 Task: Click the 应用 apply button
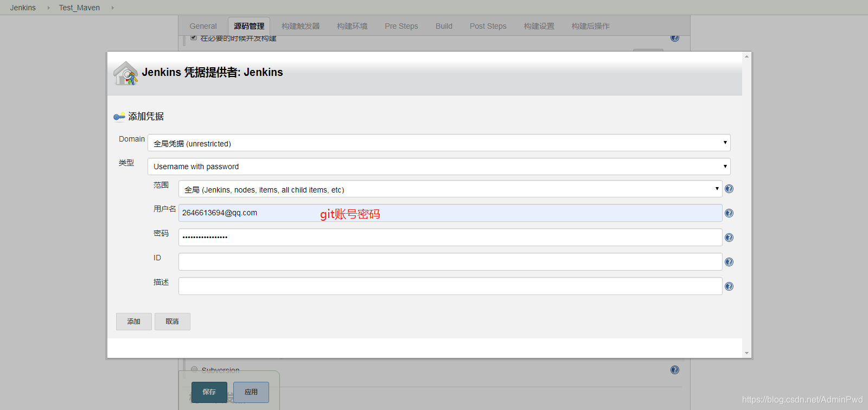[x=251, y=392]
